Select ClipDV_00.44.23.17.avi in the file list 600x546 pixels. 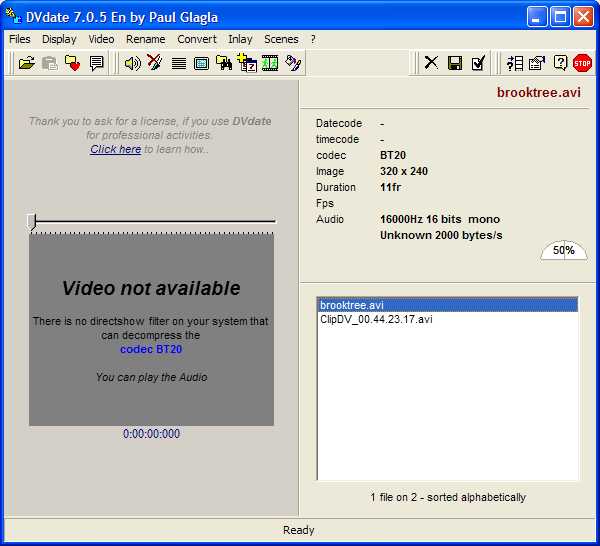tap(447, 319)
